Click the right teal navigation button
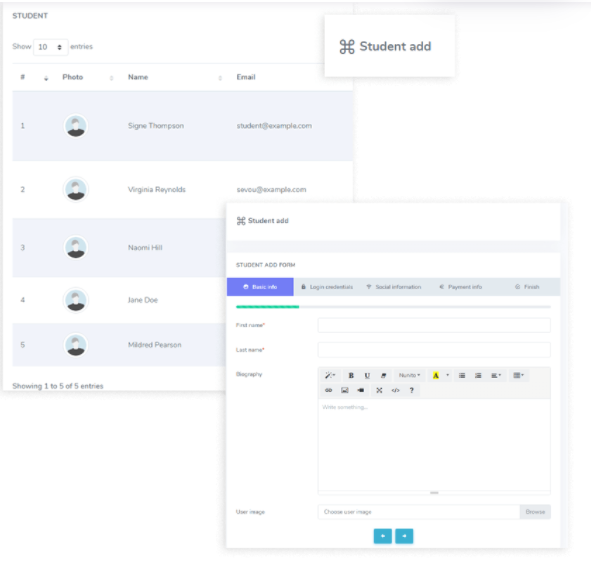 pyautogui.click(x=404, y=536)
